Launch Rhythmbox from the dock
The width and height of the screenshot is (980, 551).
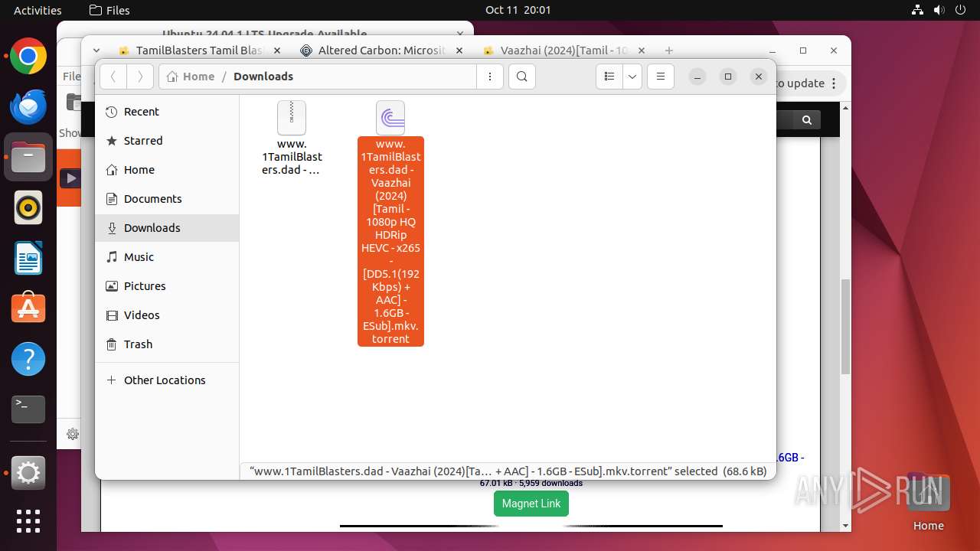(x=28, y=207)
